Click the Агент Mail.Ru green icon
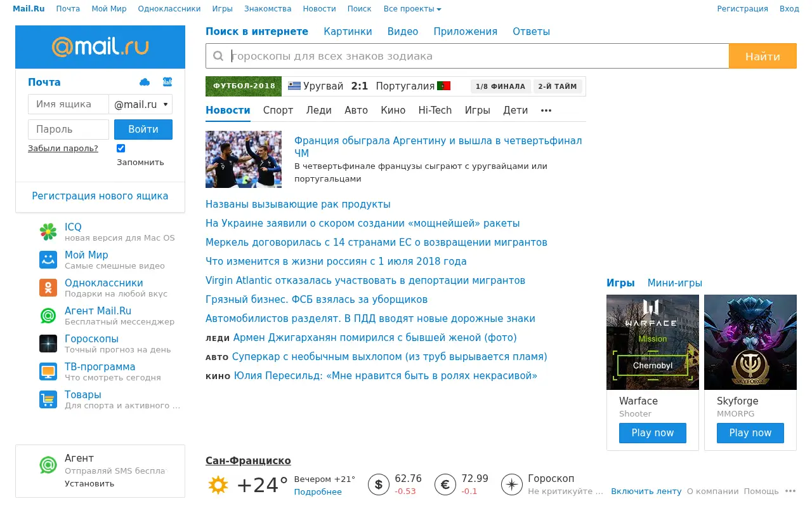Screen dimensions: 812x508 pyautogui.click(x=48, y=316)
